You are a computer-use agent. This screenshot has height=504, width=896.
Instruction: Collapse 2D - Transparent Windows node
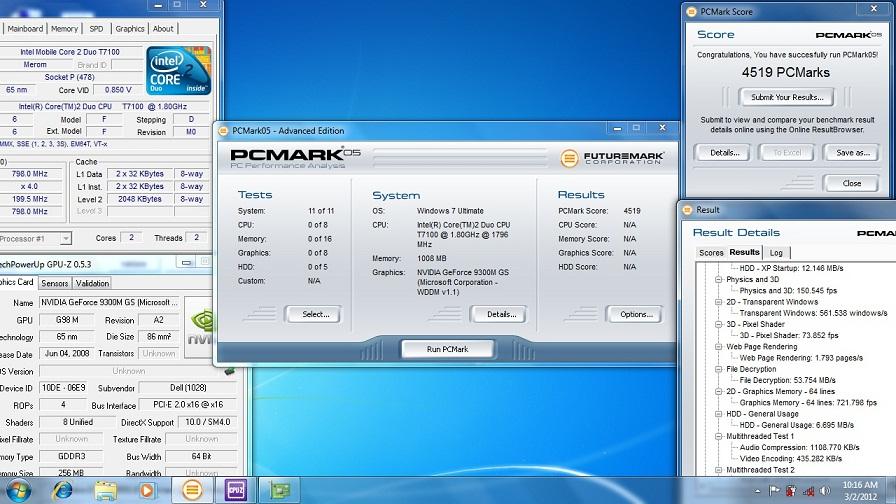pyautogui.click(x=718, y=302)
